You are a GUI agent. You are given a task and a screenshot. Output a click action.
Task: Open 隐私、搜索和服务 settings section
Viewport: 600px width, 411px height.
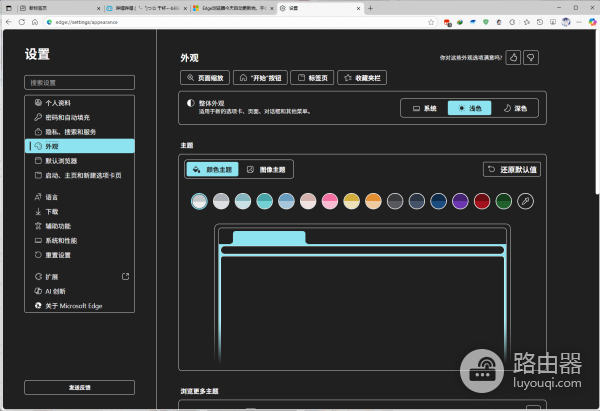[80, 132]
